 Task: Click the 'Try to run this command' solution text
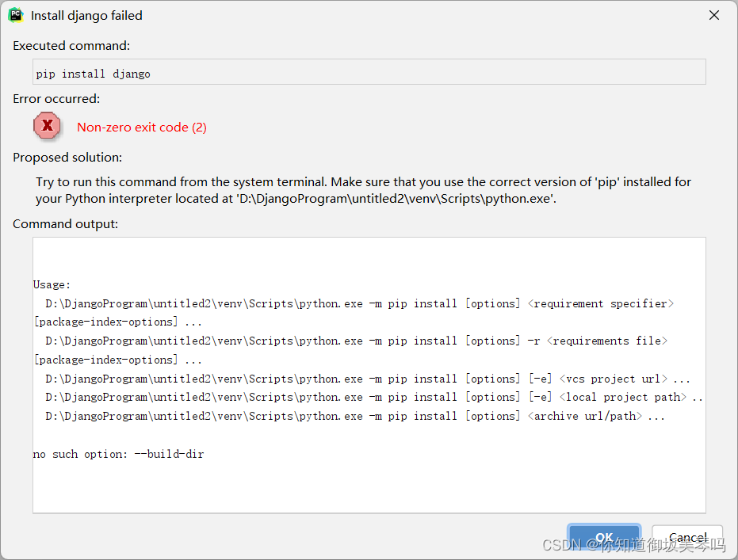[363, 190]
